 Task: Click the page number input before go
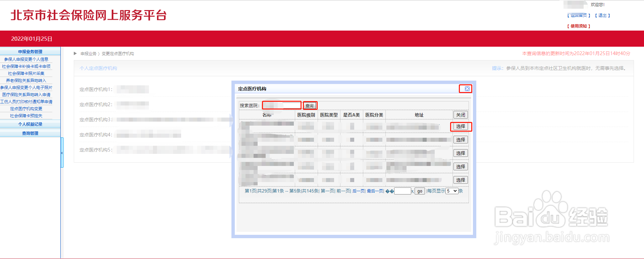402,191
